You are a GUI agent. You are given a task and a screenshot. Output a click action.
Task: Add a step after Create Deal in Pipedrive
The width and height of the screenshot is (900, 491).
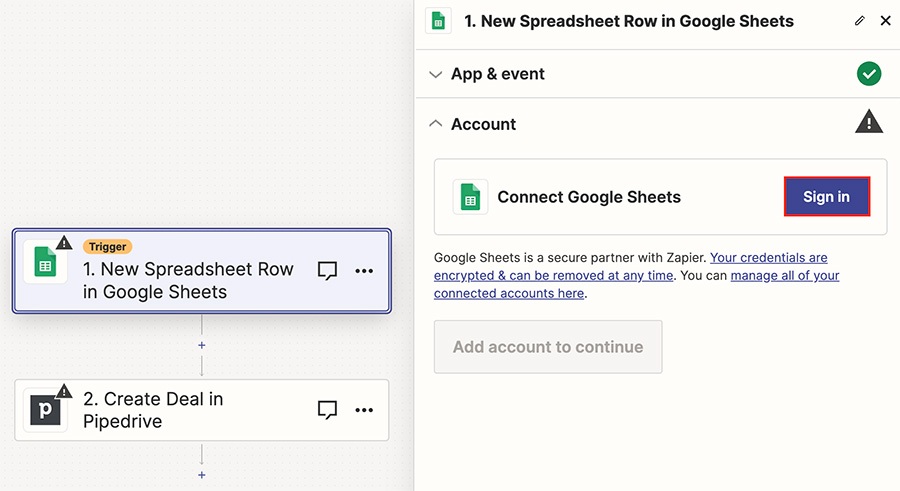[x=201, y=475]
